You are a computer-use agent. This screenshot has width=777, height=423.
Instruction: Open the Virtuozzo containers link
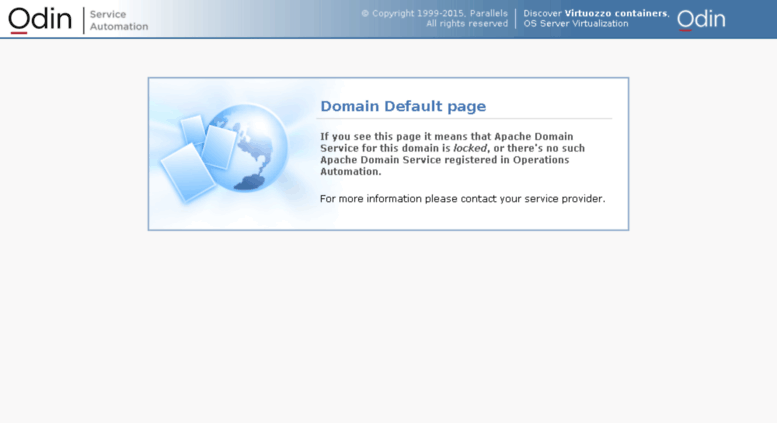[x=616, y=13]
